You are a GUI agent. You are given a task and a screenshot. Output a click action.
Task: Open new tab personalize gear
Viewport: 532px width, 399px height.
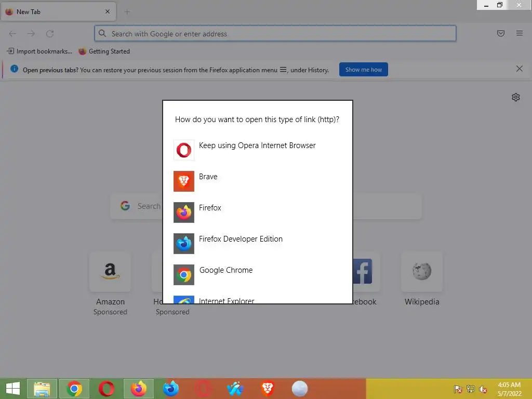(x=516, y=97)
